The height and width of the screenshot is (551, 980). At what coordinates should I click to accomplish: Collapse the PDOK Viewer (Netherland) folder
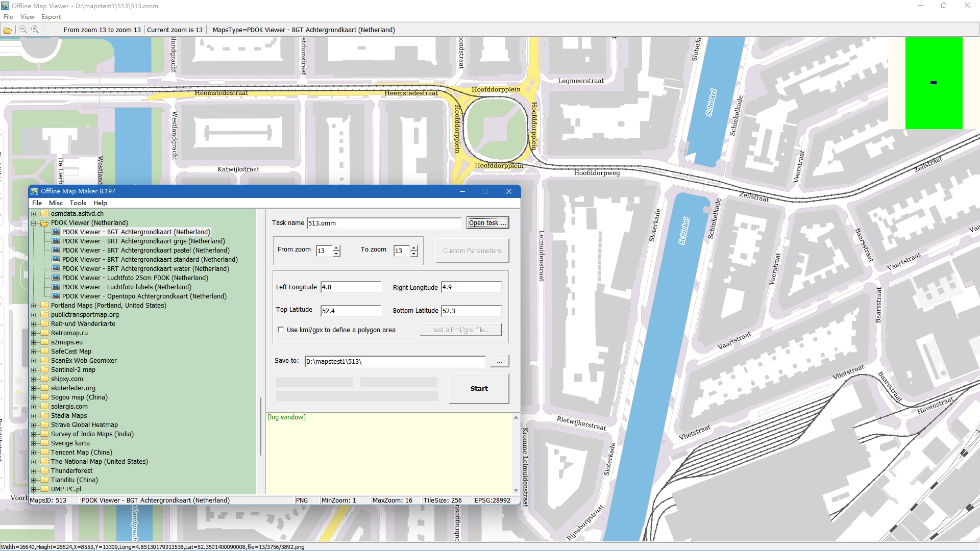pos(34,223)
